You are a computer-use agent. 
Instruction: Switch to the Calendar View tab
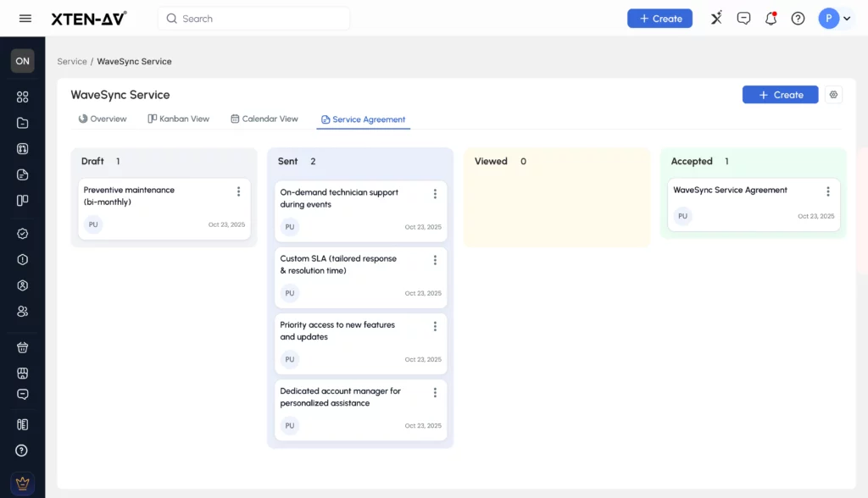(x=264, y=119)
